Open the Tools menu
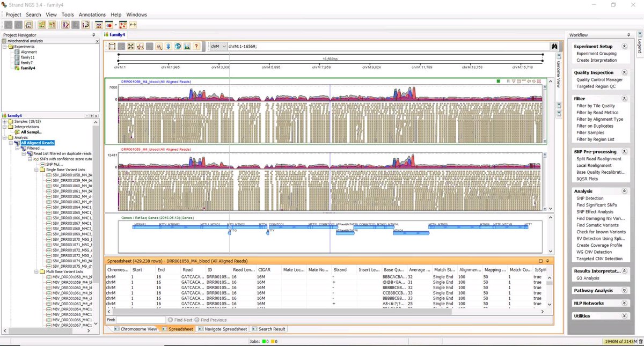644x346 pixels. 68,14
